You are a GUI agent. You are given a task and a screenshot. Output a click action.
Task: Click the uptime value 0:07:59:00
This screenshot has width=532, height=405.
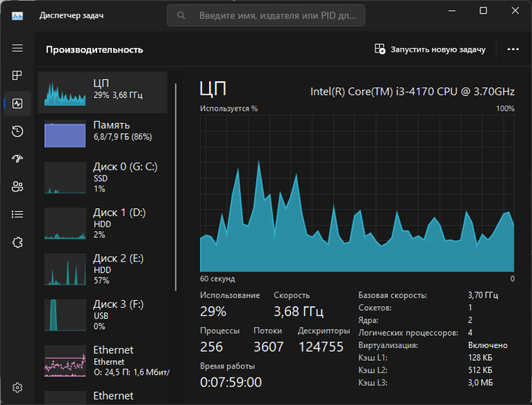tap(231, 382)
